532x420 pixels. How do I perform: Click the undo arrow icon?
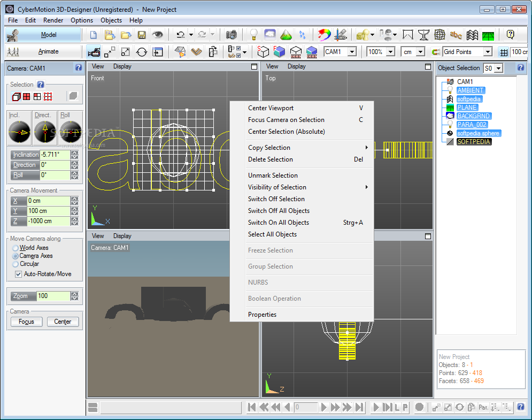[181, 35]
